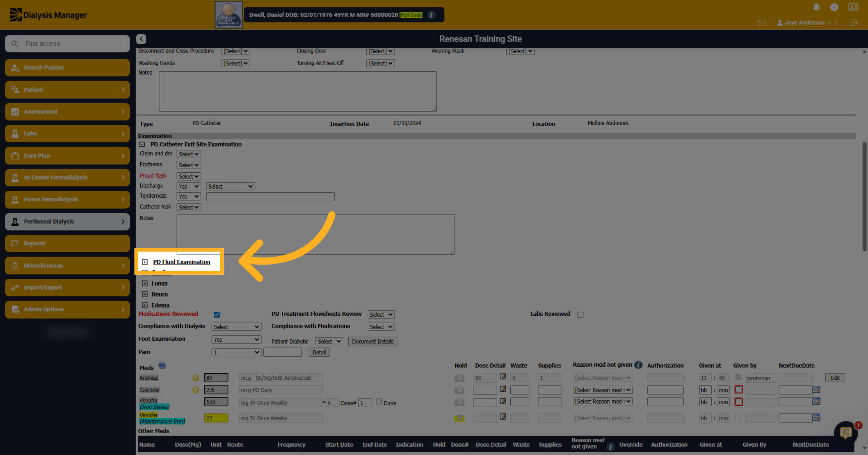Edit Aranesp dose detail pencil icon
This screenshot has height=455, width=868.
pos(503,376)
